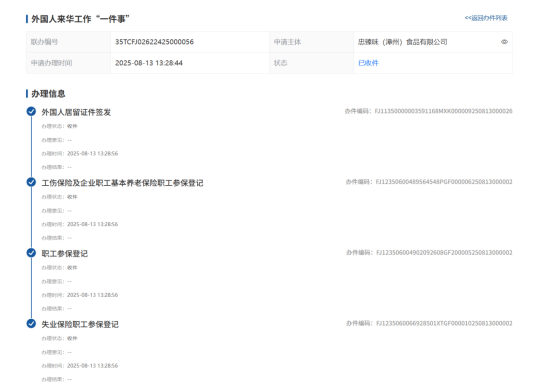Click the page heading 外国人来华工作"一件事"

click(80, 19)
